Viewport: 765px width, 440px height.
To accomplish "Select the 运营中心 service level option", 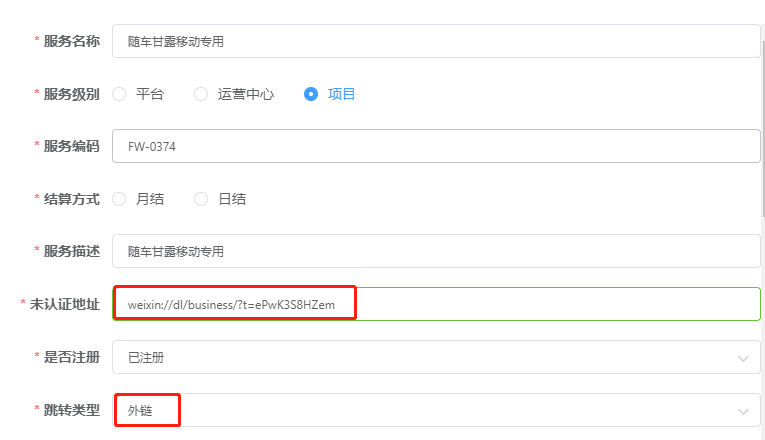I will [201, 94].
